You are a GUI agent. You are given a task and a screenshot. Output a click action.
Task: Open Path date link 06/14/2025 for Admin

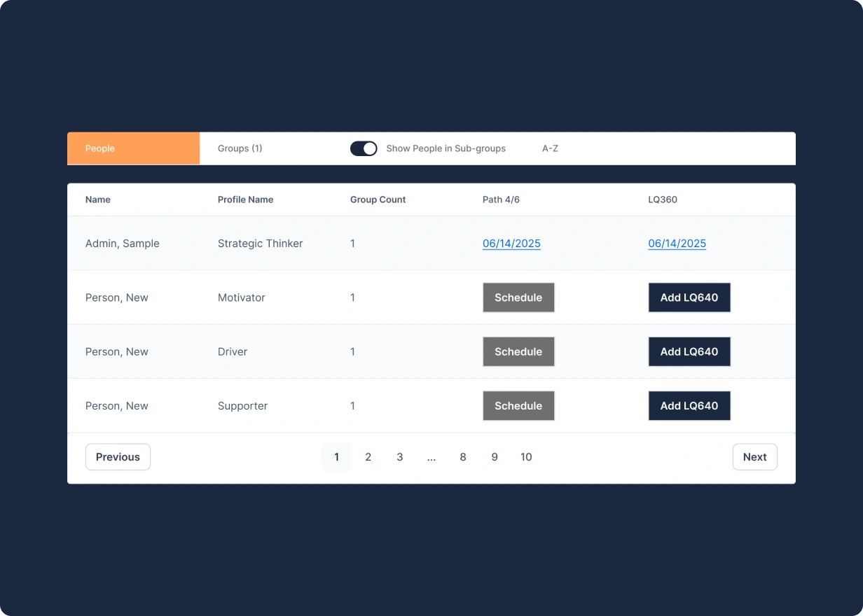[511, 244]
